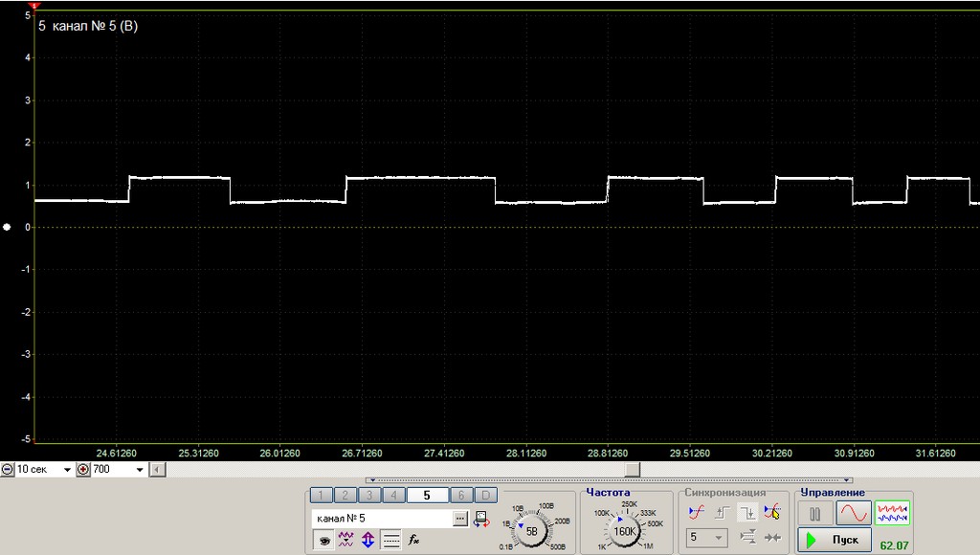Click the horizontal scrollbar thumb

tap(633, 470)
